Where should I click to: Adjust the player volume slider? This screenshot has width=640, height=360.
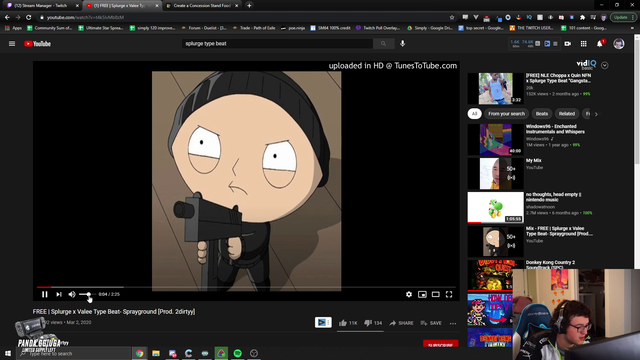click(87, 294)
